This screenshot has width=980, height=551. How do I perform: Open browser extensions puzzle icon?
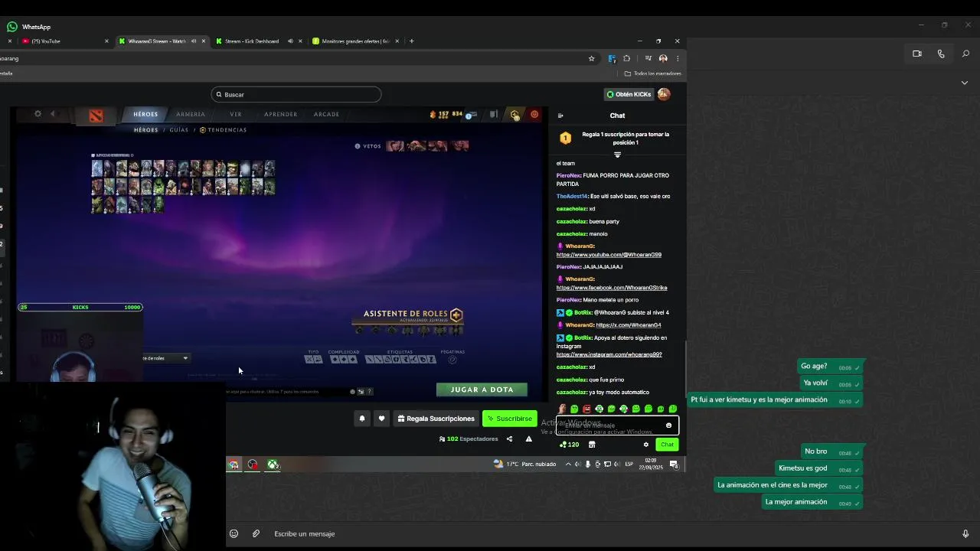626,58
